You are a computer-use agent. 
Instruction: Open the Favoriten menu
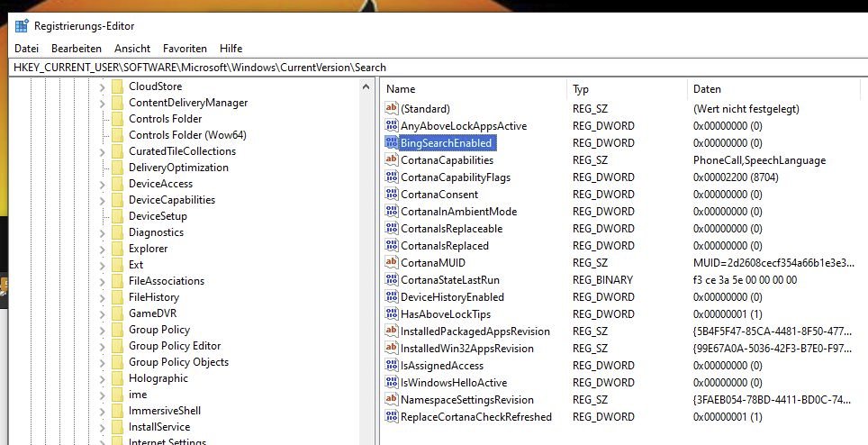185,49
